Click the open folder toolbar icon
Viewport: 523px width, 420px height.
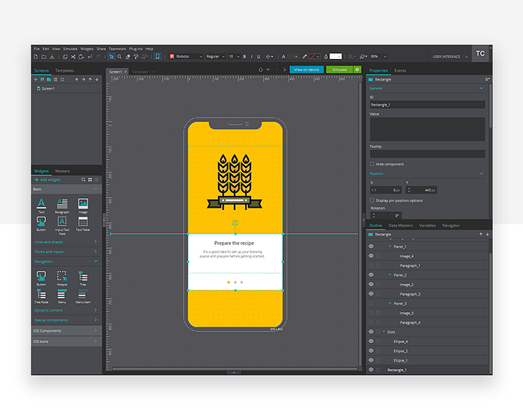(x=43, y=57)
